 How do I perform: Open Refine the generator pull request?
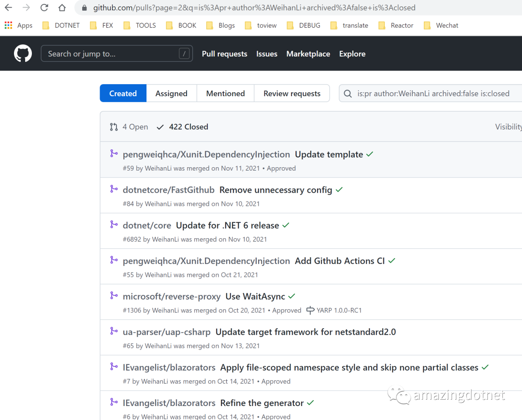(x=262, y=403)
